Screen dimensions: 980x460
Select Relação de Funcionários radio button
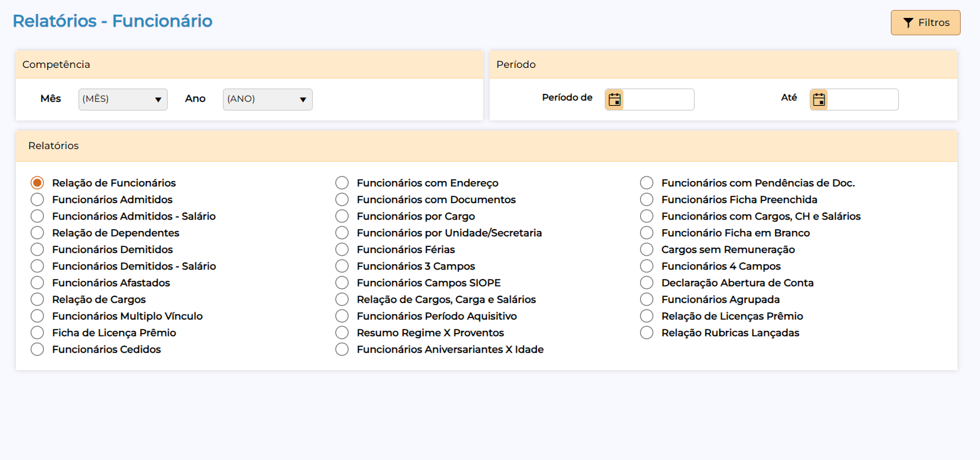click(38, 183)
